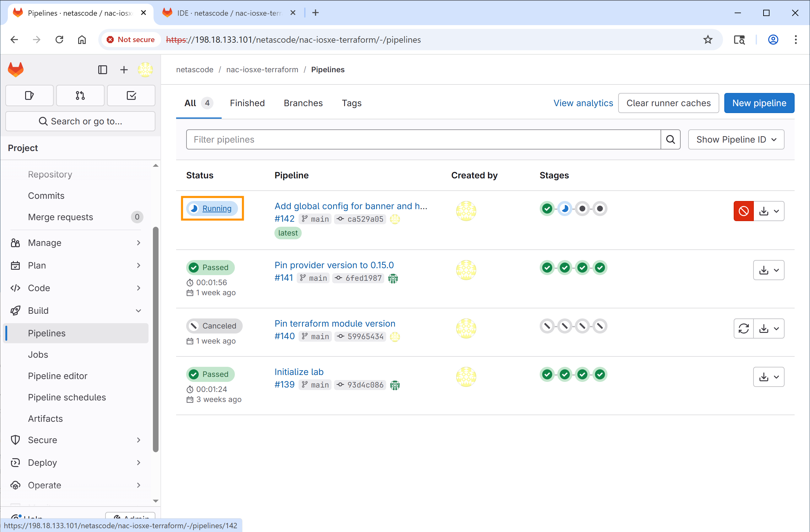The image size is (810, 532).
Task: Click the sidebar vertical scrollbar
Action: point(155,339)
